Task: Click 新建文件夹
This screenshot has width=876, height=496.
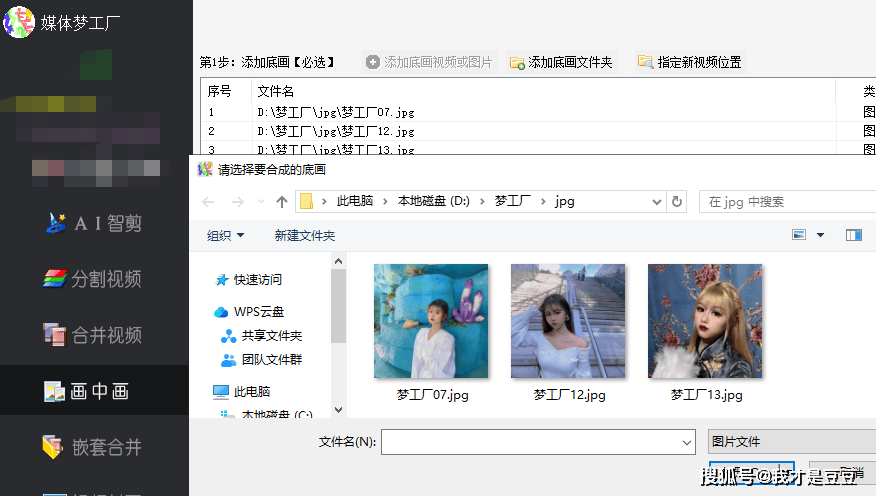Action: click(304, 236)
